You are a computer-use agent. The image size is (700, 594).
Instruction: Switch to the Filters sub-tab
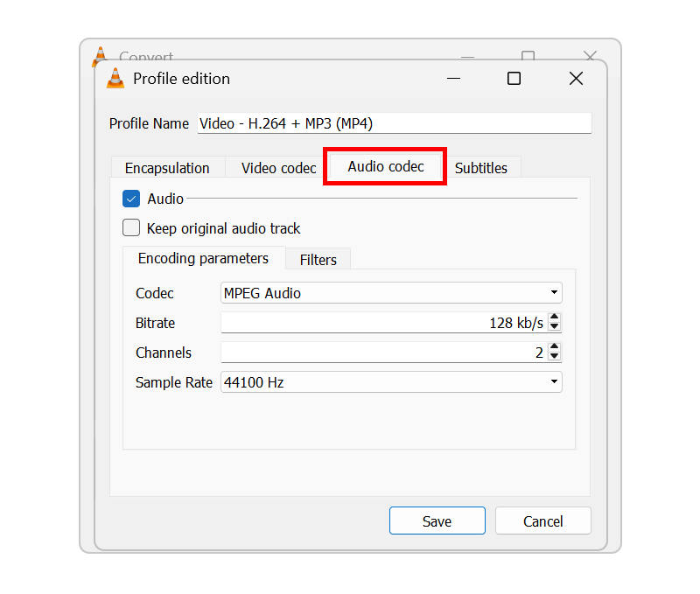coord(318,260)
